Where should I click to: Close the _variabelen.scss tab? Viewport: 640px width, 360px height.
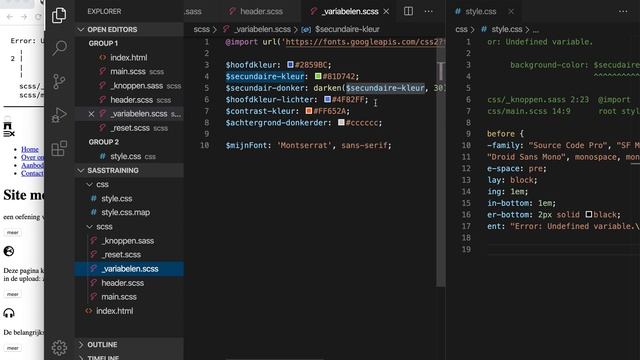click(x=386, y=11)
